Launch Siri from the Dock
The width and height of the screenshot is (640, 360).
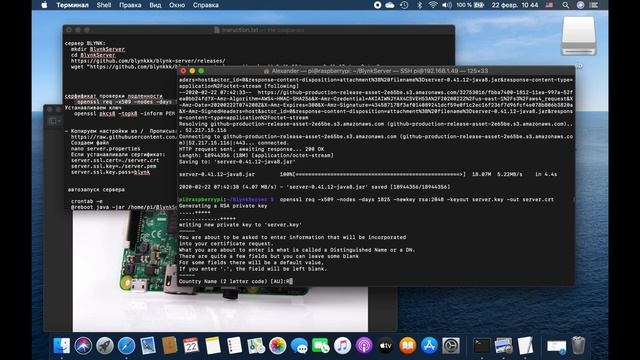[x=83, y=346]
